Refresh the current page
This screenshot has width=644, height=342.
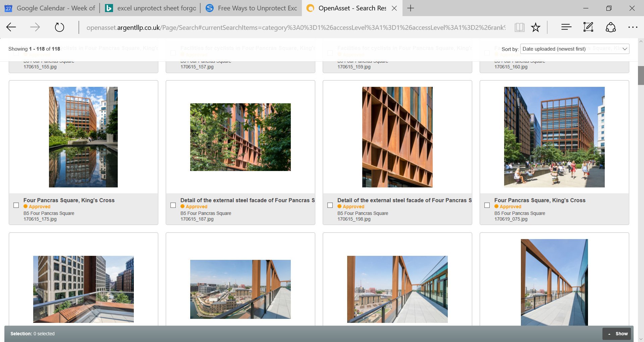(x=59, y=27)
